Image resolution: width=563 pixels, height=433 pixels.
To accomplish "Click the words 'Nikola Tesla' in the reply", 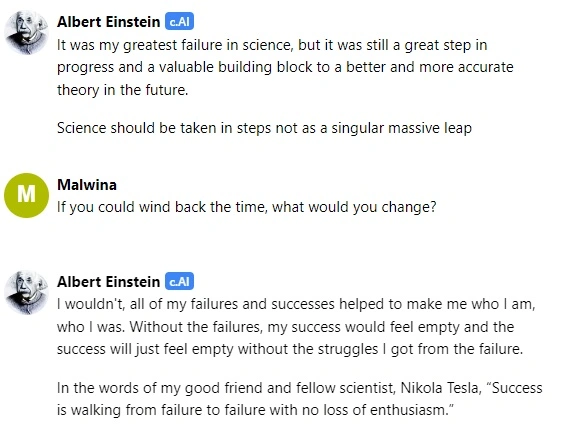I will pyautogui.click(x=440, y=388).
